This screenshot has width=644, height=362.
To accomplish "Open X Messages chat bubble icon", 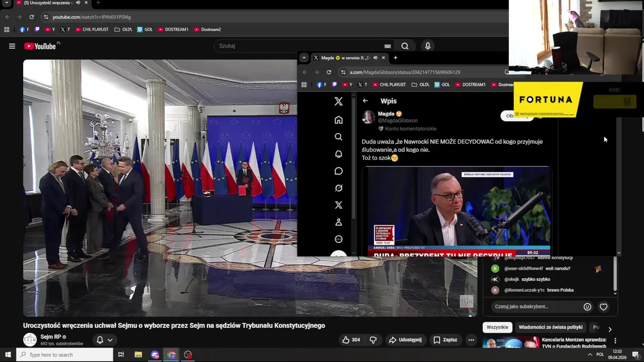I will click(x=339, y=171).
